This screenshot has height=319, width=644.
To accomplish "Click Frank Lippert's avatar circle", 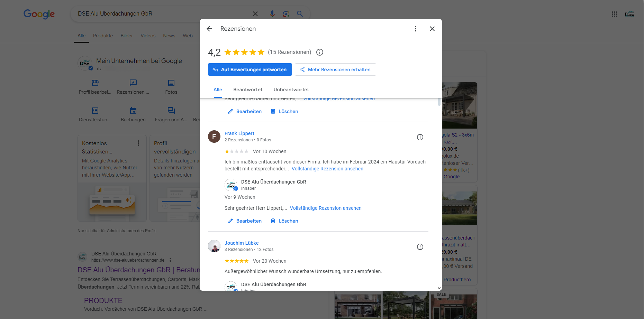I will pos(214,137).
